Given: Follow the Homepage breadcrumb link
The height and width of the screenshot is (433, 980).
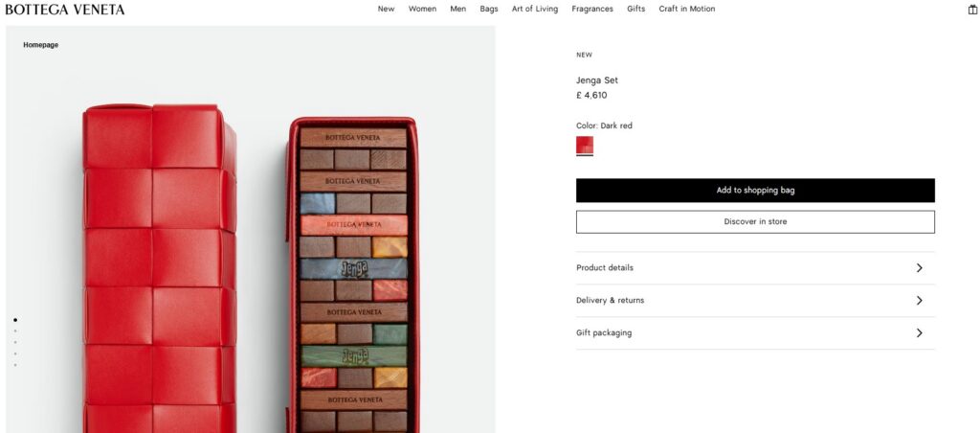Looking at the screenshot, I should pos(41,45).
